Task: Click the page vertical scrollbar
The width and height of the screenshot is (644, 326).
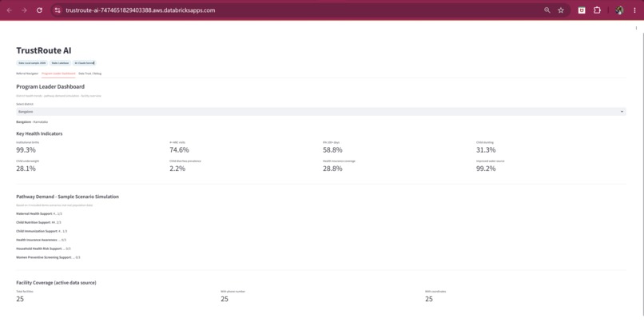Action: coord(642,173)
